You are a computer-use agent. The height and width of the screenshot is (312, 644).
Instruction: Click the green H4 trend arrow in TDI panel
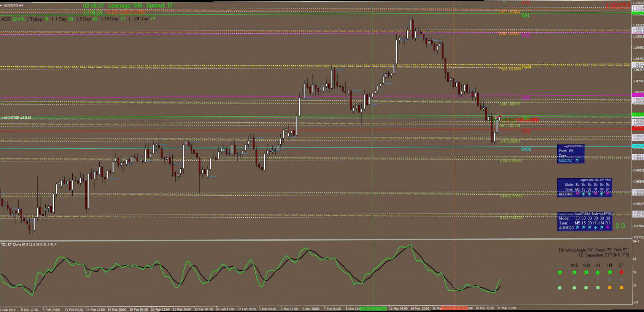[610, 272]
